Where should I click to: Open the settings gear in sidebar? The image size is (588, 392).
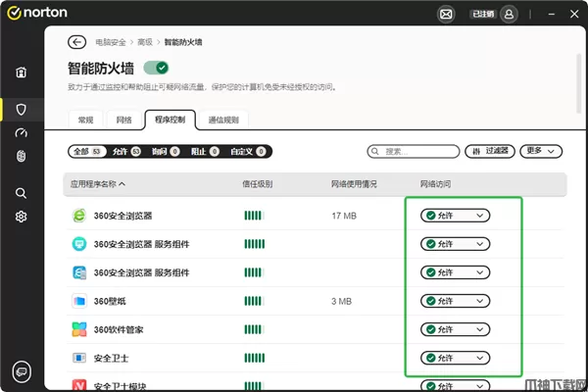(x=21, y=217)
